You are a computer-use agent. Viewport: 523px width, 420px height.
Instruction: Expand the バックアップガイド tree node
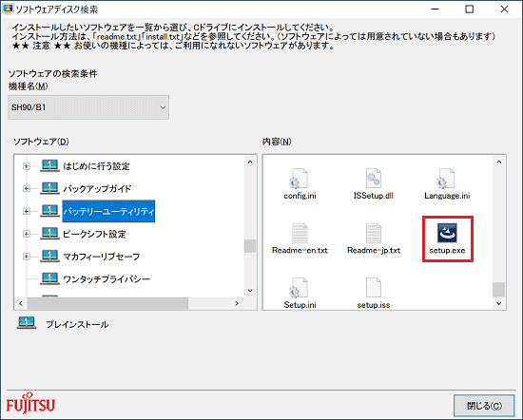click(x=27, y=189)
